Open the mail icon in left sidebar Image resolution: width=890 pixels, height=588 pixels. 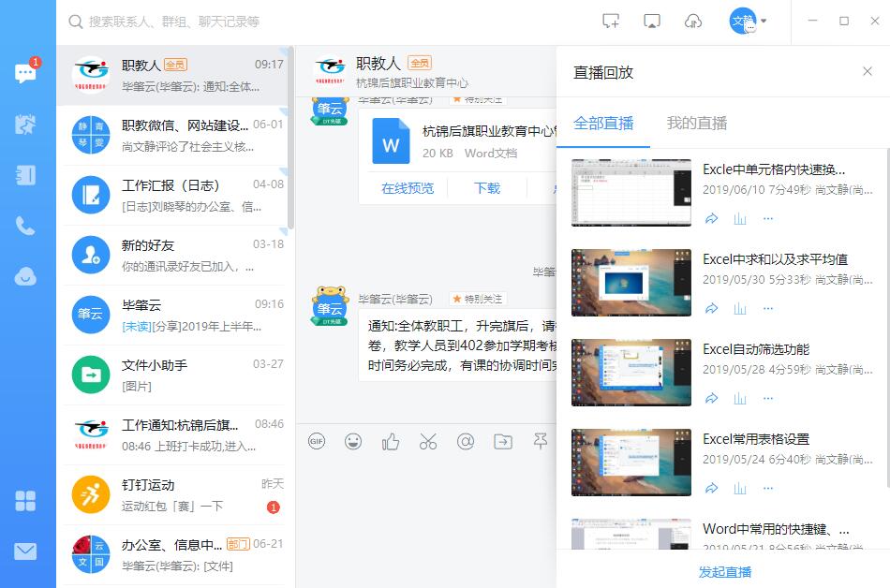(x=25, y=551)
